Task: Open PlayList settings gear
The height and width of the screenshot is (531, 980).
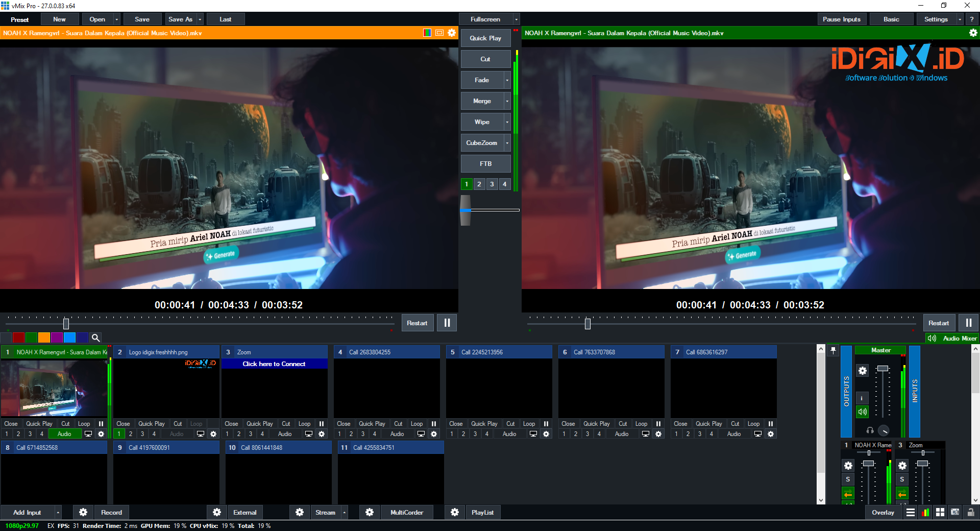Action: pos(455,512)
